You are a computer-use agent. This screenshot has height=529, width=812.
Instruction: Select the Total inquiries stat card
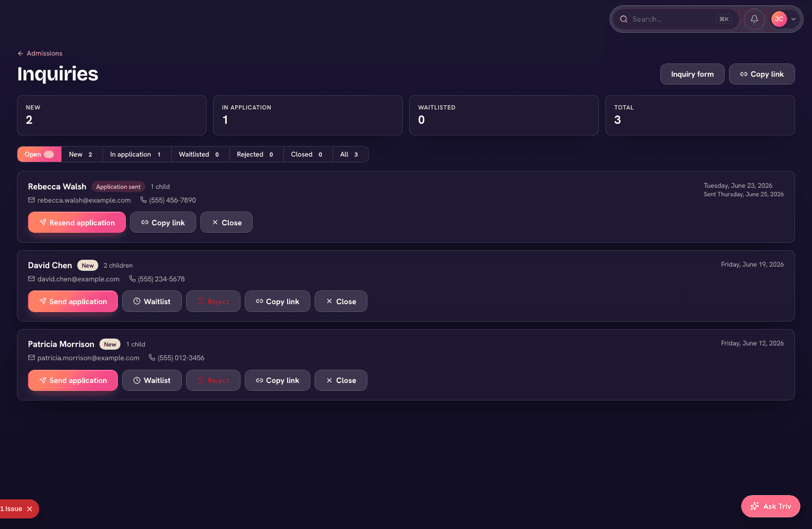pyautogui.click(x=700, y=115)
